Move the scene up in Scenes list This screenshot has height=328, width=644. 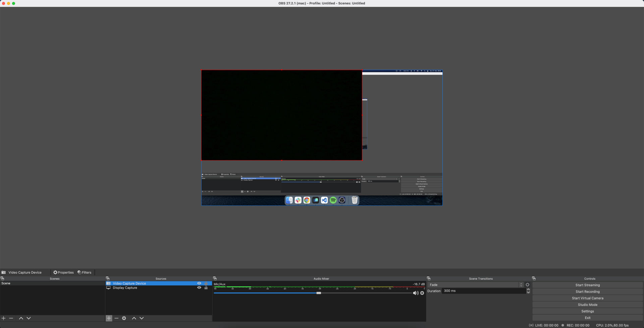coord(21,318)
